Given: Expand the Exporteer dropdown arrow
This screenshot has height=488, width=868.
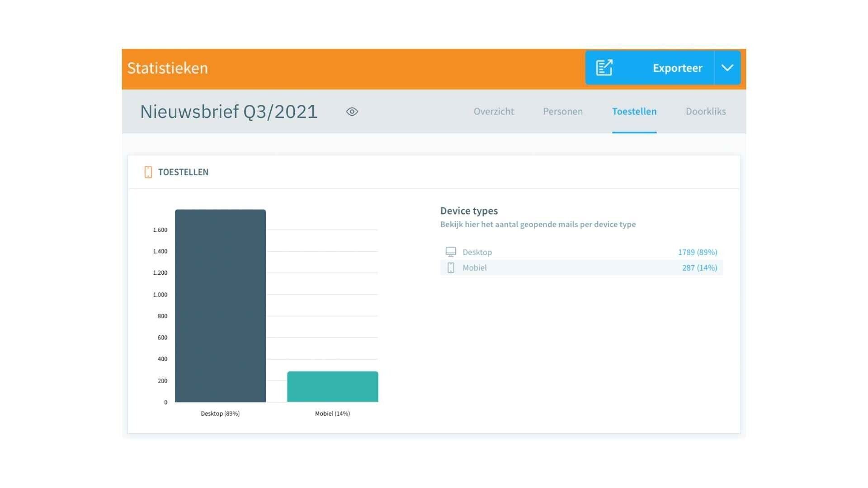Looking at the screenshot, I should pos(727,68).
